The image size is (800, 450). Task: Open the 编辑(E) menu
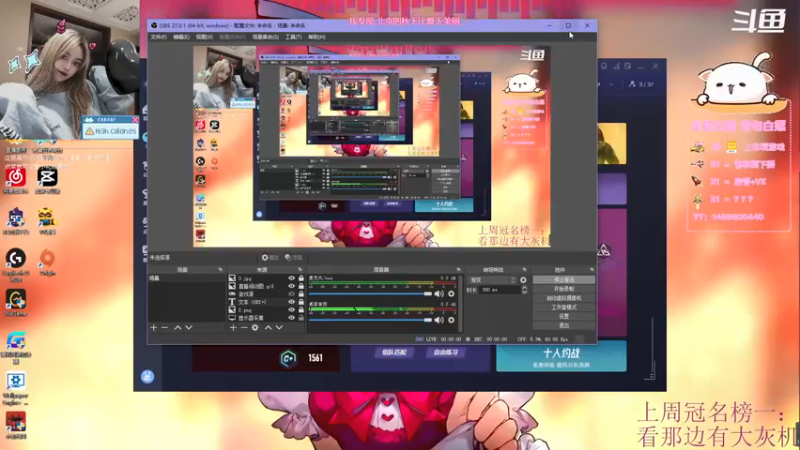[181, 37]
